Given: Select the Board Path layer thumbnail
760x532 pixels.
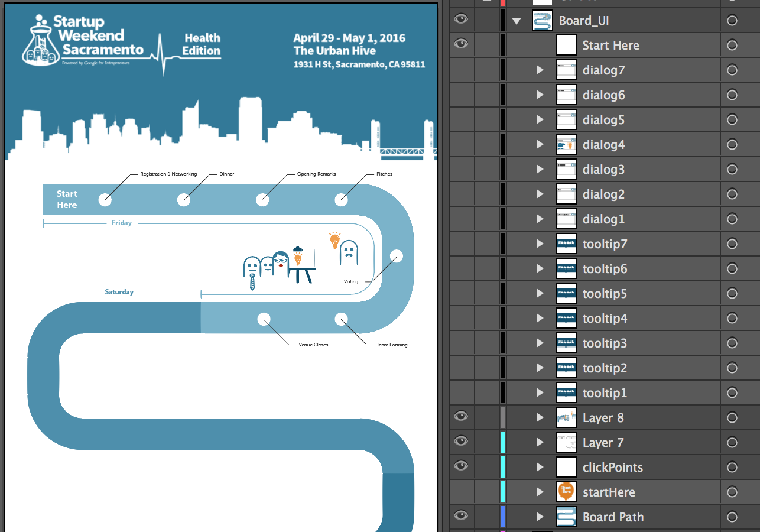Looking at the screenshot, I should pos(566,517).
